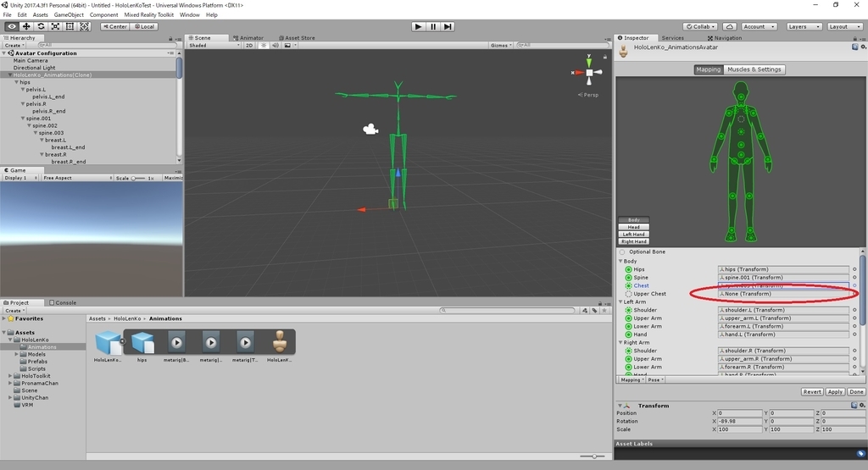This screenshot has height=470, width=868.
Task: Click the lock icon on Hierarchy panel
Action: (x=170, y=38)
